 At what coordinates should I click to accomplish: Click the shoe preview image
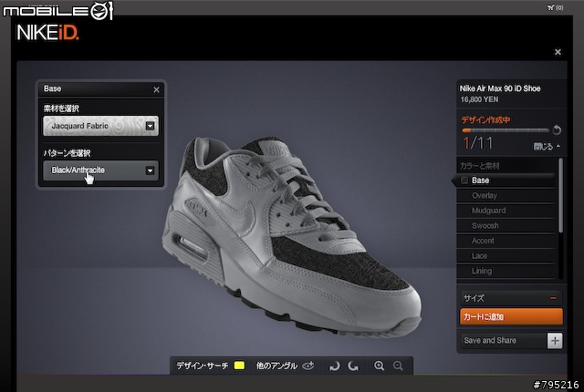coord(292,236)
